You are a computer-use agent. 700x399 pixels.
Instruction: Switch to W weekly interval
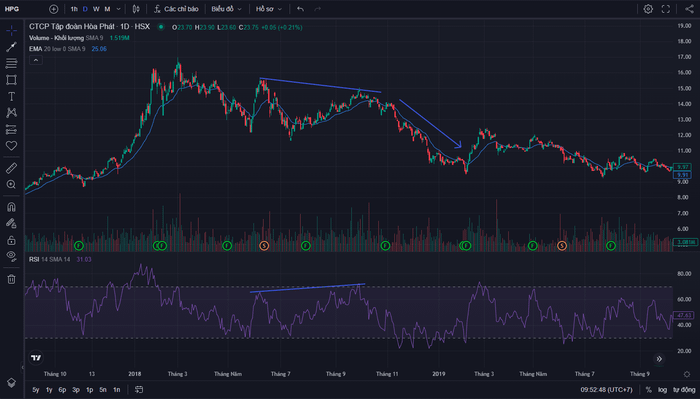(96, 9)
